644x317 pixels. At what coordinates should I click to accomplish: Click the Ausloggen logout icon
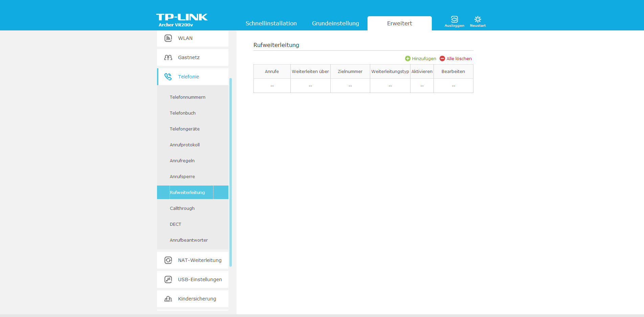pyautogui.click(x=454, y=19)
